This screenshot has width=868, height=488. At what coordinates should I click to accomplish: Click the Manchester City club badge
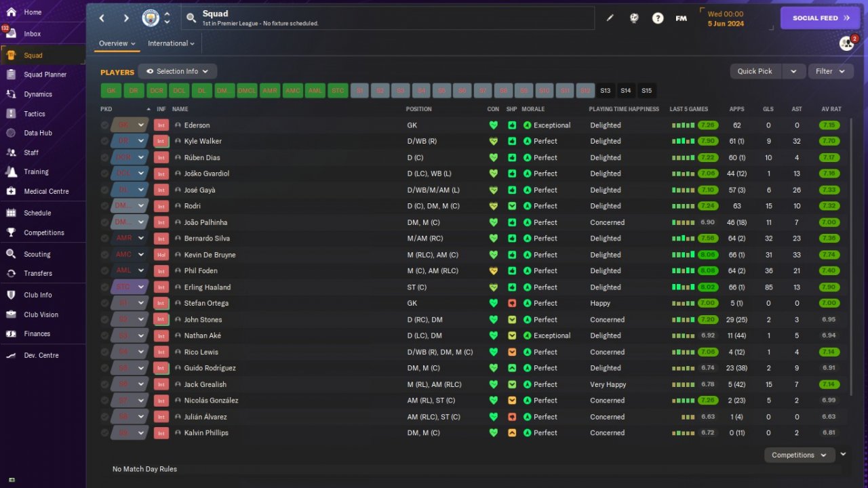[150, 18]
